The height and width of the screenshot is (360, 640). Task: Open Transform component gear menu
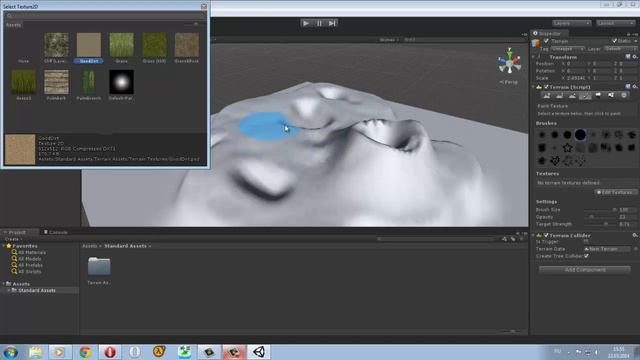click(635, 57)
